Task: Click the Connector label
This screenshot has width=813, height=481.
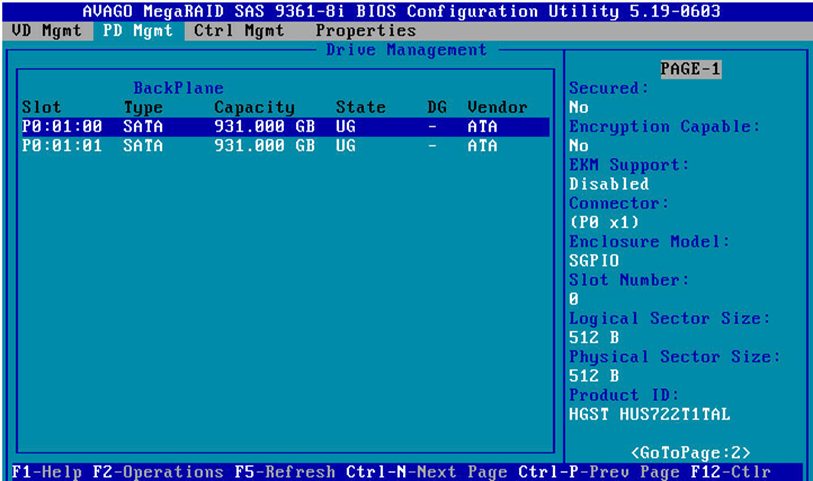Action: (x=619, y=203)
